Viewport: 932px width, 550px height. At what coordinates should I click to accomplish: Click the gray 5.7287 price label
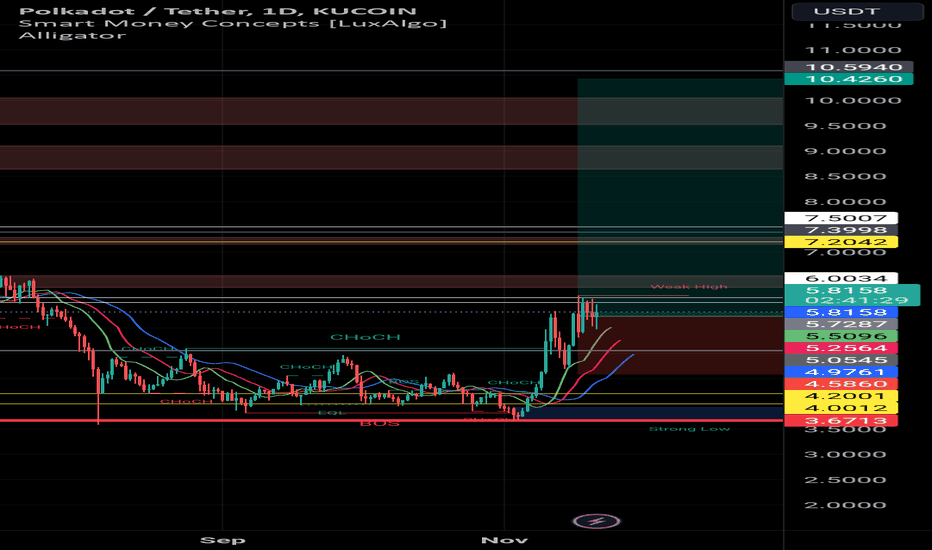click(x=841, y=324)
